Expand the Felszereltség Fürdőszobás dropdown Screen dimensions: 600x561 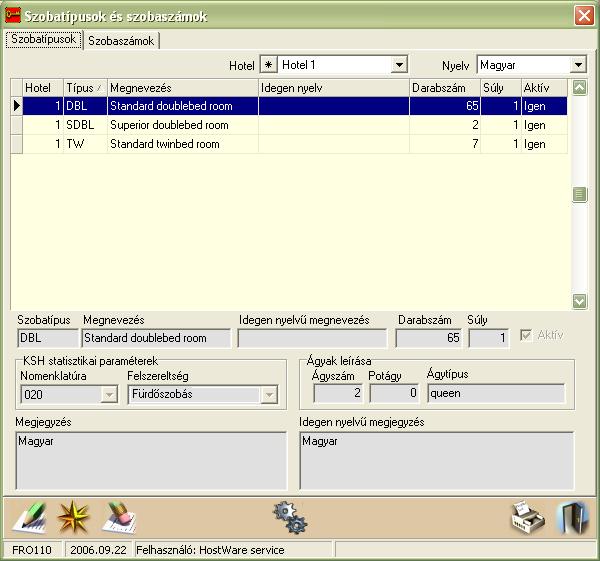(269, 395)
